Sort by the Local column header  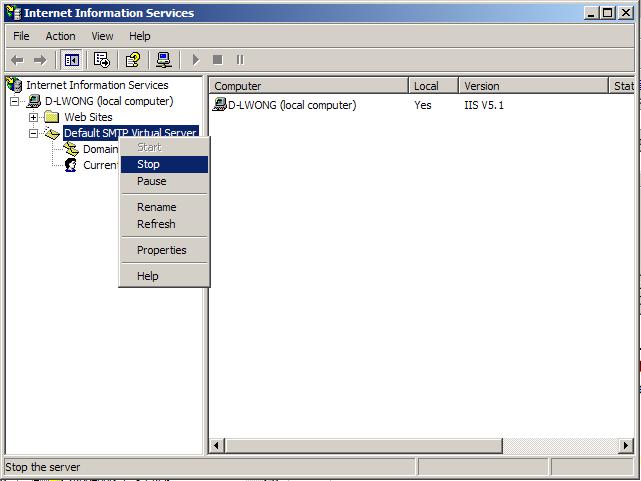(433, 86)
